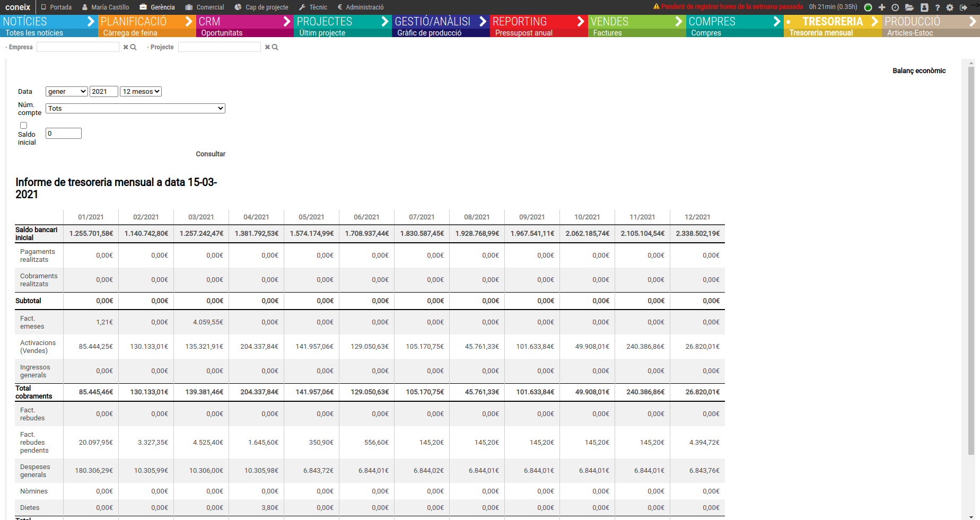
Task: Click the scrollbar down arrow
Action: coord(971,517)
